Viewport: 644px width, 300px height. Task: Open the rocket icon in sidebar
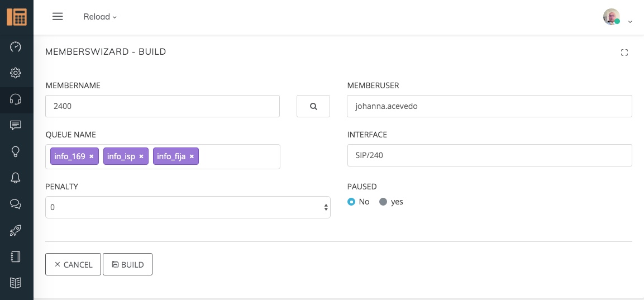(16, 230)
